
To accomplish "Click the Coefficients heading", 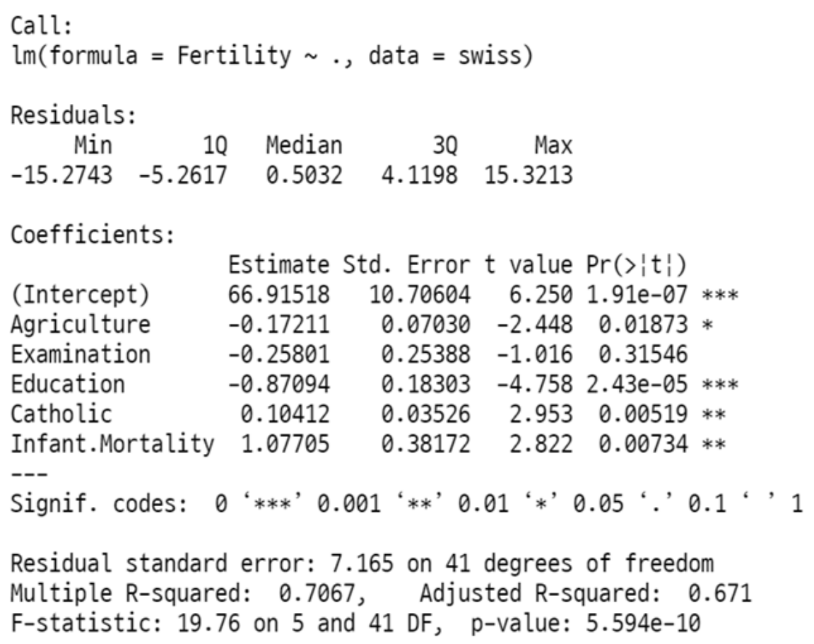I will (x=93, y=235).
